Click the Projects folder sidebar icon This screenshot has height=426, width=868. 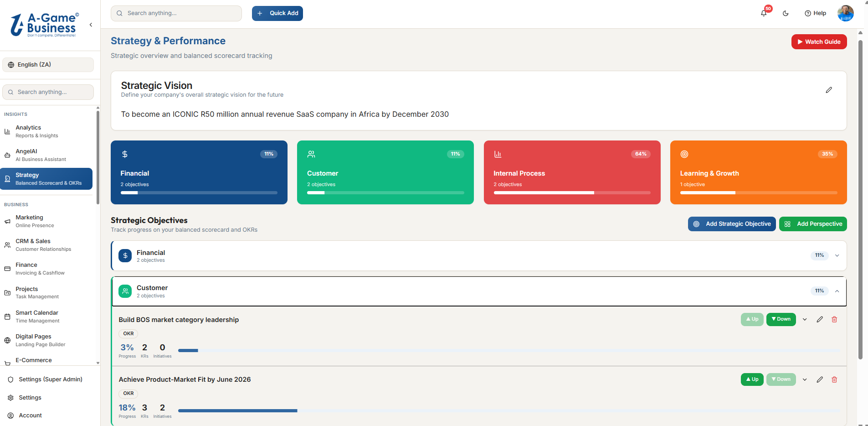tap(7, 293)
